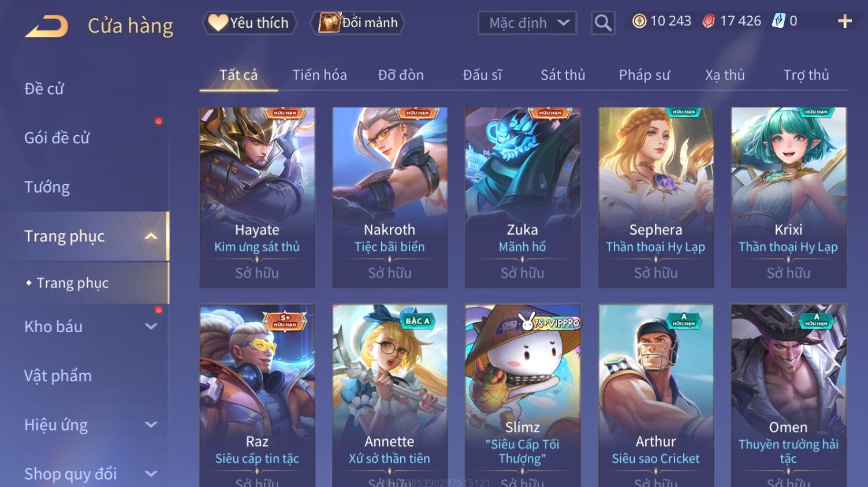Image resolution: width=868 pixels, height=487 pixels.
Task: Select the Hayate Kim ưng sát thủ skin
Action: point(257,198)
